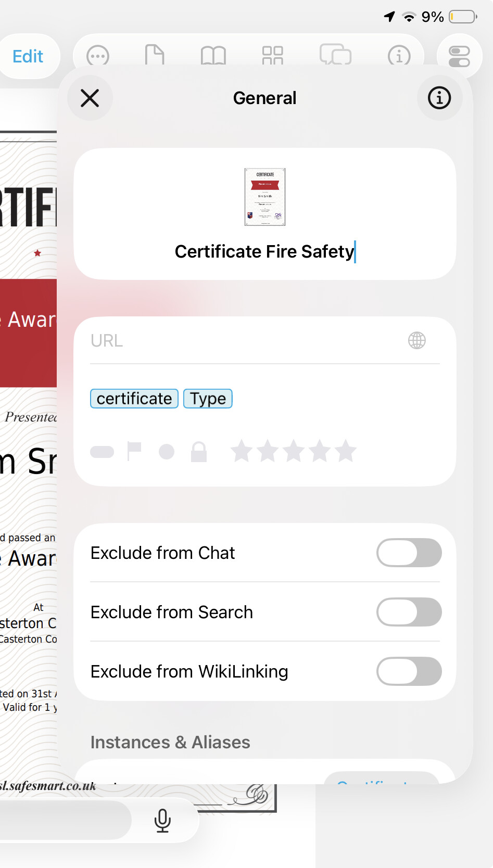Toggle Exclude from WikiLinking switch
This screenshot has width=493, height=868.
[409, 671]
